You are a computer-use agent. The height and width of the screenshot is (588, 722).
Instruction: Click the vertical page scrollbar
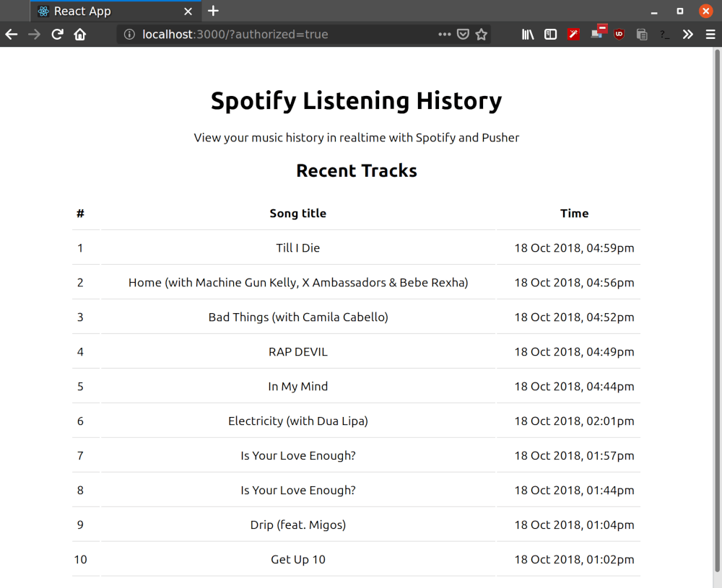click(717, 310)
